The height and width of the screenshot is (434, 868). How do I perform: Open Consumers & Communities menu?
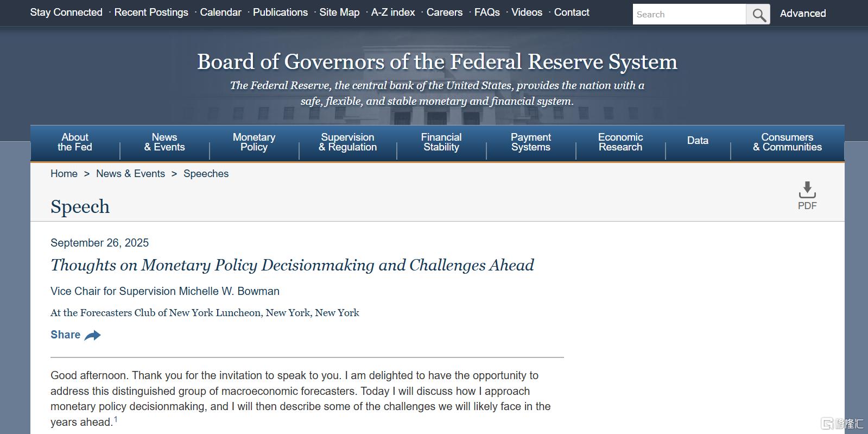coord(787,142)
